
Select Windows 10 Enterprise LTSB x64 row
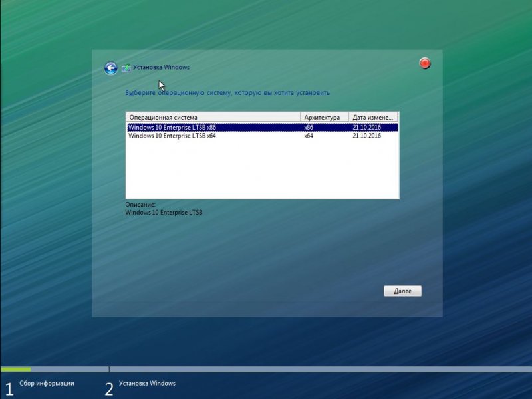click(x=263, y=136)
